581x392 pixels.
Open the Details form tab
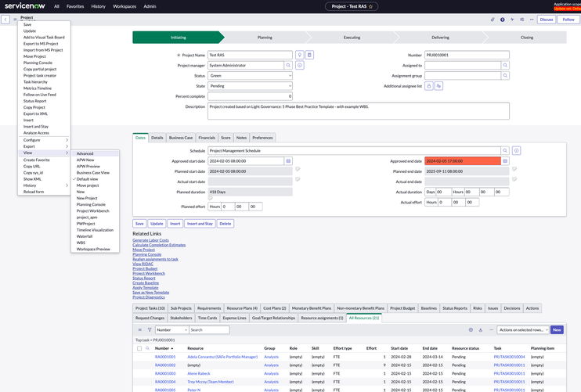157,138
